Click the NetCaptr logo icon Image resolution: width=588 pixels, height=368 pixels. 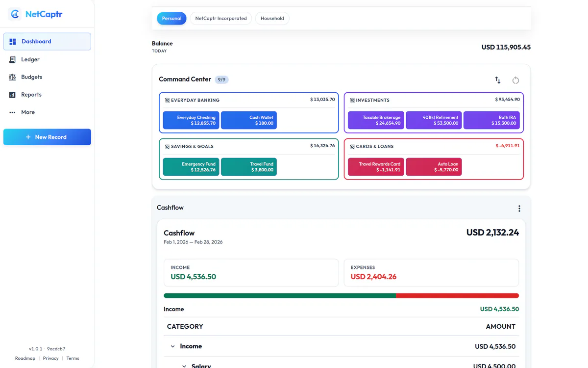(x=15, y=14)
